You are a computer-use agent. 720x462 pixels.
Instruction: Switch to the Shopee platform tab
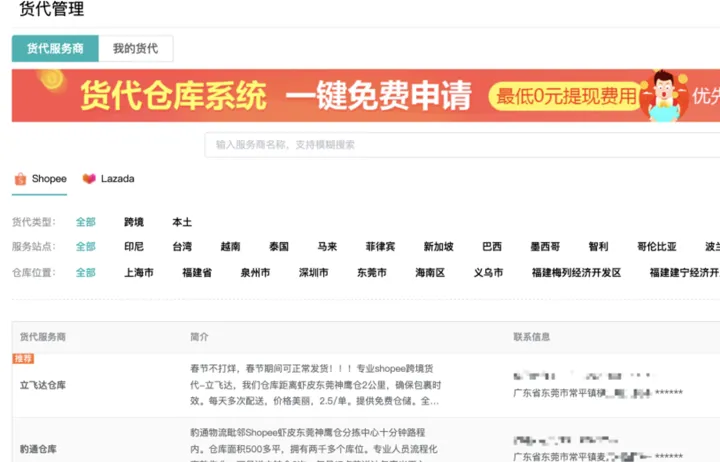[40, 179]
